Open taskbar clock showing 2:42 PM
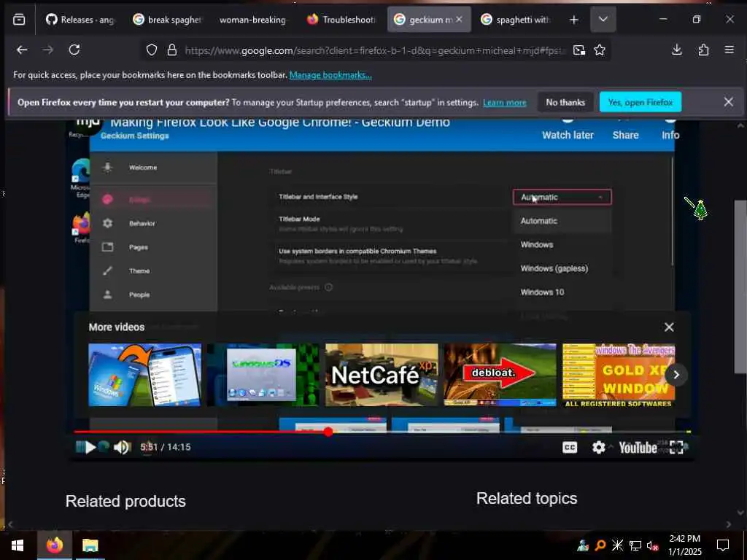The width and height of the screenshot is (747, 560). point(684,545)
